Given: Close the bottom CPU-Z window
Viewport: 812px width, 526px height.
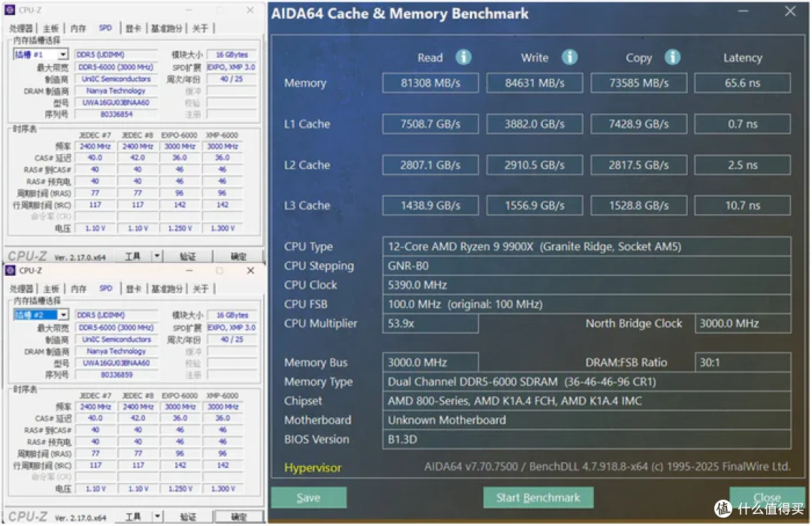Looking at the screenshot, I should coord(250,271).
